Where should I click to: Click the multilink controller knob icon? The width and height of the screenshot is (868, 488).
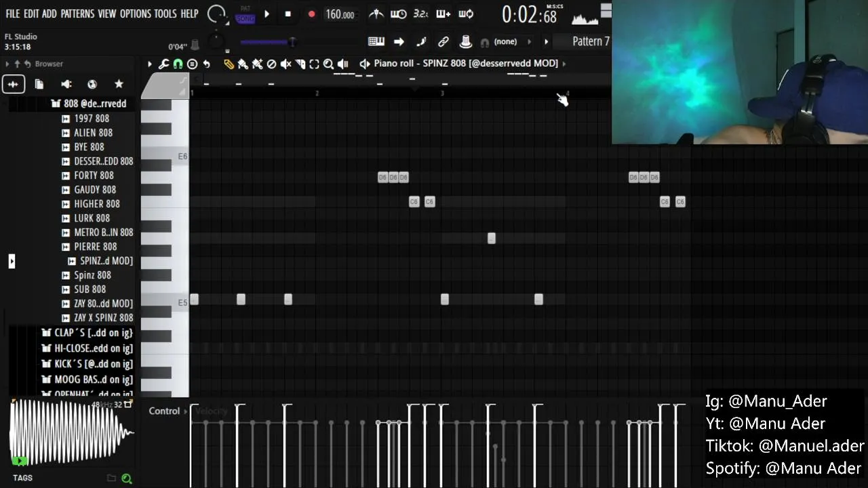click(466, 42)
